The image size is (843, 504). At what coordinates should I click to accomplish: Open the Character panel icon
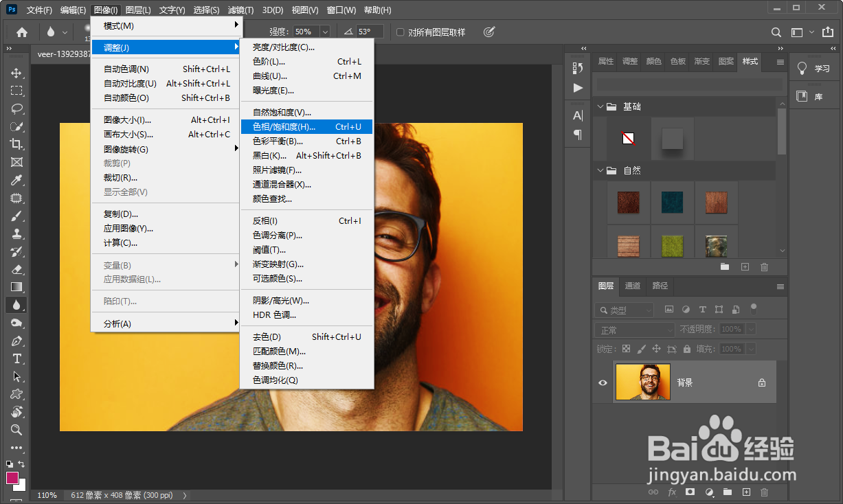pos(578,115)
